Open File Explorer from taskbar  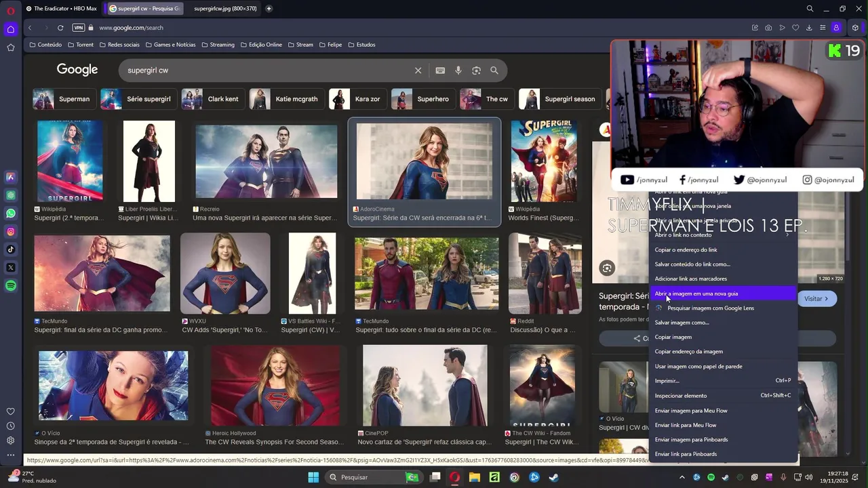coord(475,477)
